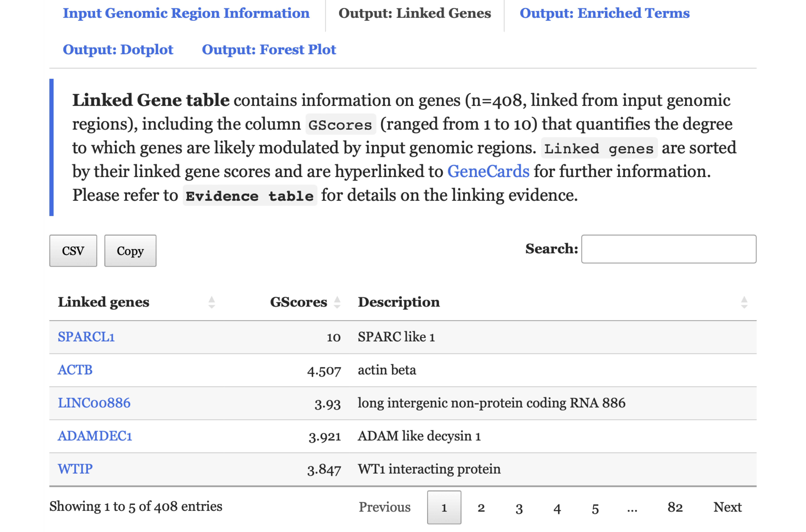Screen dimensions: 806x532
Task: Download table with CSV button
Action: (x=73, y=251)
